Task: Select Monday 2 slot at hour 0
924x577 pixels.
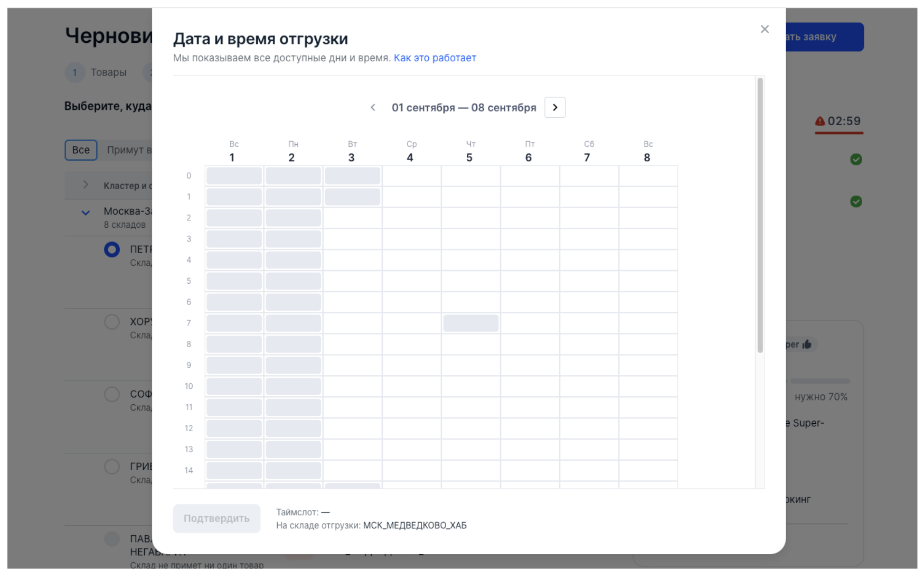Action: tap(294, 175)
